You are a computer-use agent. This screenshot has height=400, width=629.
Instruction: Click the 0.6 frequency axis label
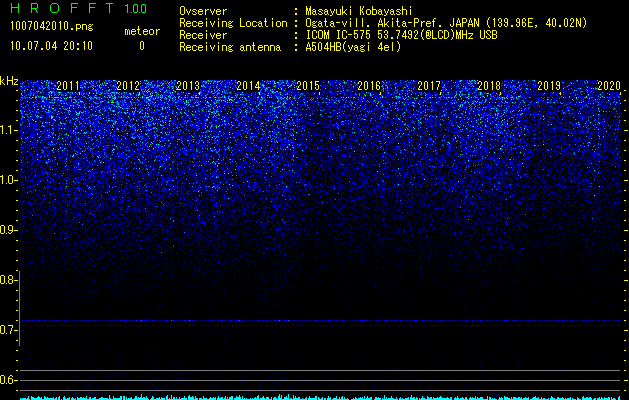(7, 380)
